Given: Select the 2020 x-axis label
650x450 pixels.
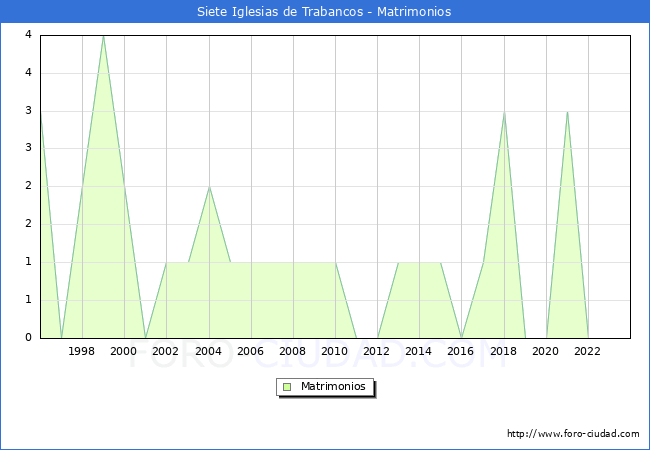Looking at the screenshot, I should tap(546, 351).
